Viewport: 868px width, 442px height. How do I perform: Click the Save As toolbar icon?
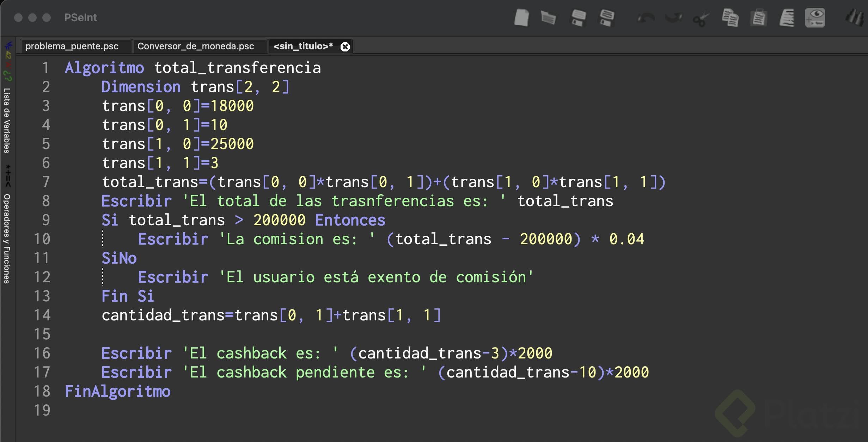coord(607,18)
